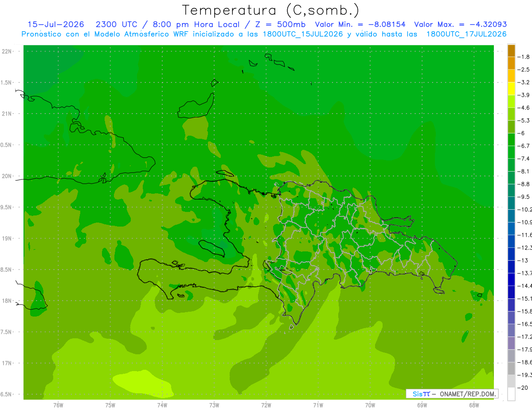
Task: Click the "-2.5" colorbar label
Action: click(524, 70)
